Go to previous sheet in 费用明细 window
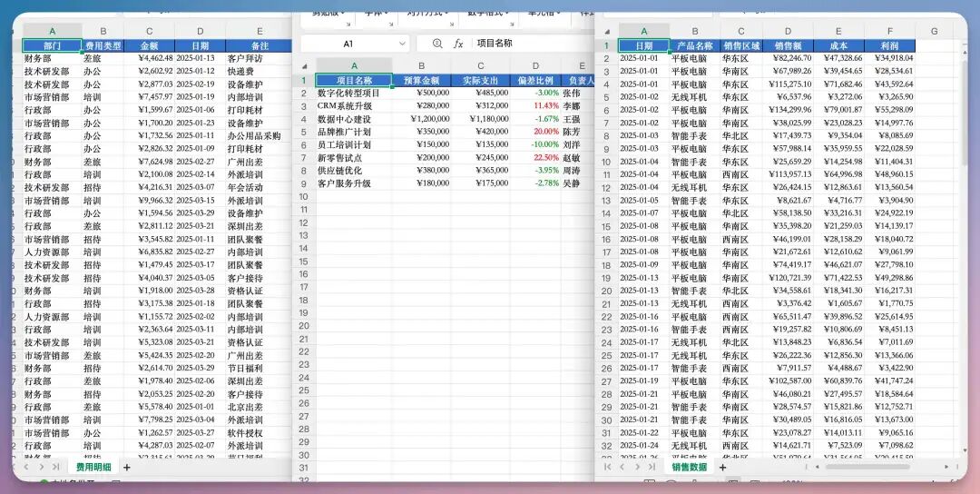980x494 pixels. tap(26, 467)
